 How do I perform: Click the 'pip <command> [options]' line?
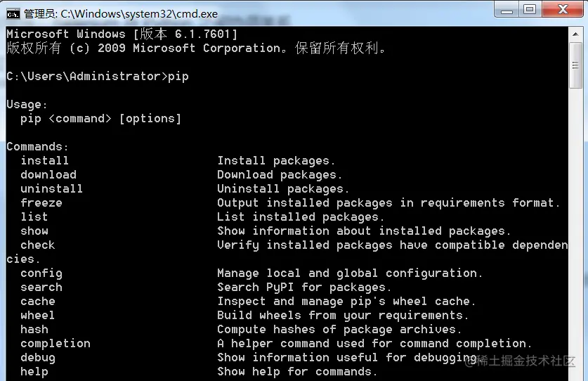tap(101, 119)
